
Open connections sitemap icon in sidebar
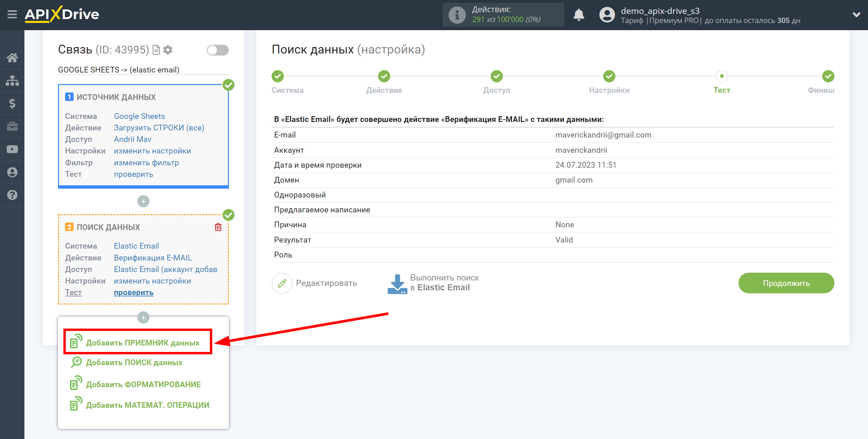(12, 81)
